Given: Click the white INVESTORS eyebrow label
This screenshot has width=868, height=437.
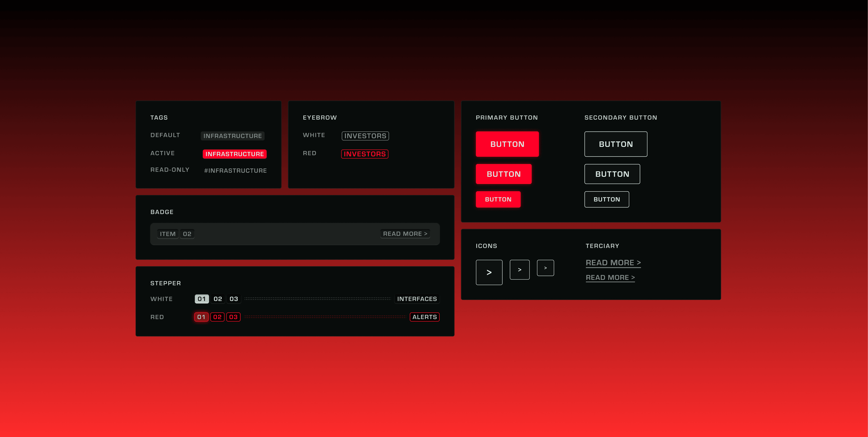Looking at the screenshot, I should (365, 136).
